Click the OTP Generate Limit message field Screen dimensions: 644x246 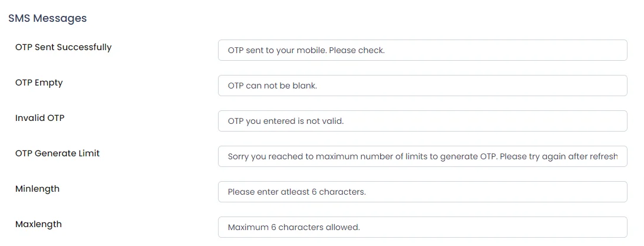(422, 156)
